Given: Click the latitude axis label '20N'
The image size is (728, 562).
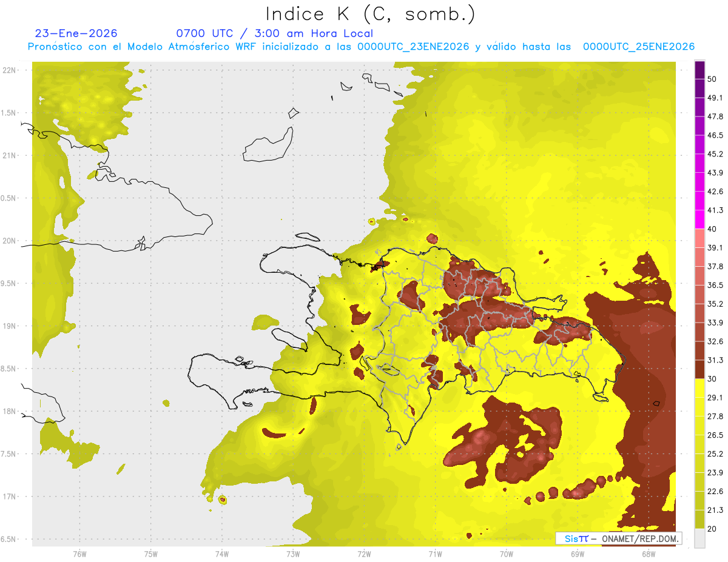Looking at the screenshot, I should [x=10, y=241].
